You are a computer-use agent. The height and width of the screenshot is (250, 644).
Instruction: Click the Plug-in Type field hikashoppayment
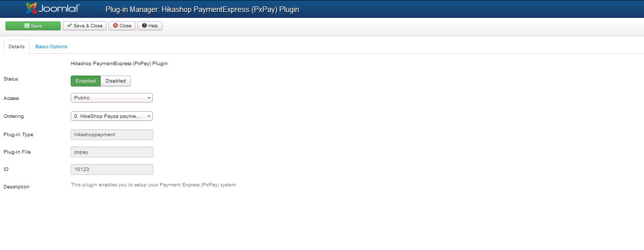(x=112, y=134)
